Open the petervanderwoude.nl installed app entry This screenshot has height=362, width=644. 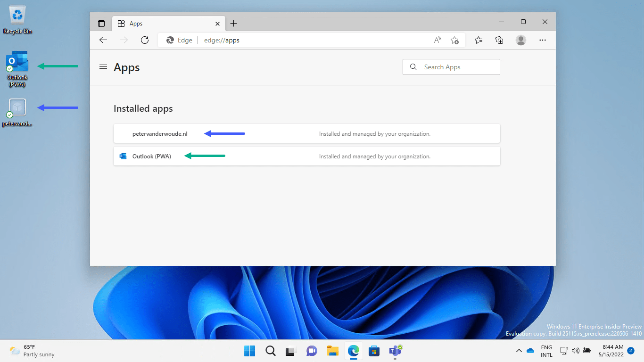coord(160,133)
